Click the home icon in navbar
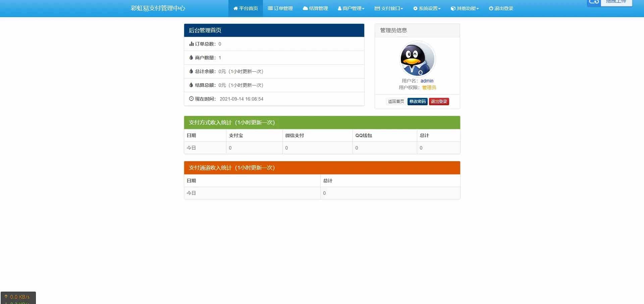This screenshot has width=644, height=304. tap(235, 8)
